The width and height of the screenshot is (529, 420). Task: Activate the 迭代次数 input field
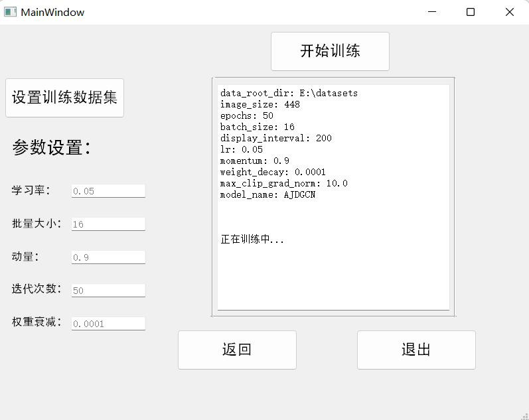[108, 291]
